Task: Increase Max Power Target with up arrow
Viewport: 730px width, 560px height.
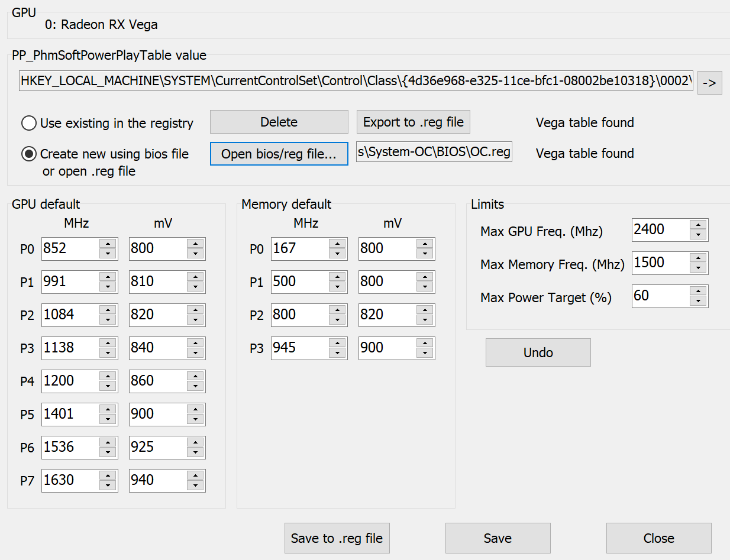Action: coord(698,291)
